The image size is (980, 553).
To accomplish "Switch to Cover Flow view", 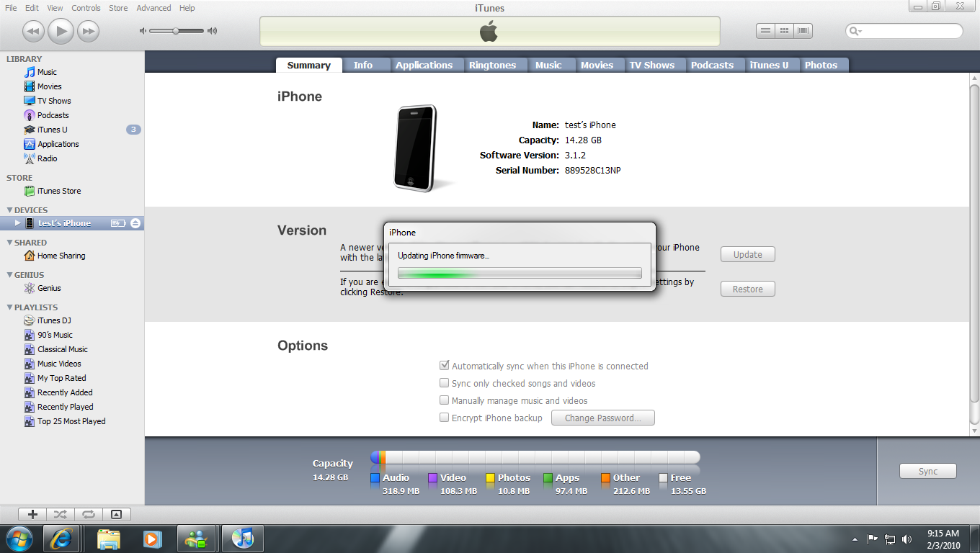I will tap(803, 31).
